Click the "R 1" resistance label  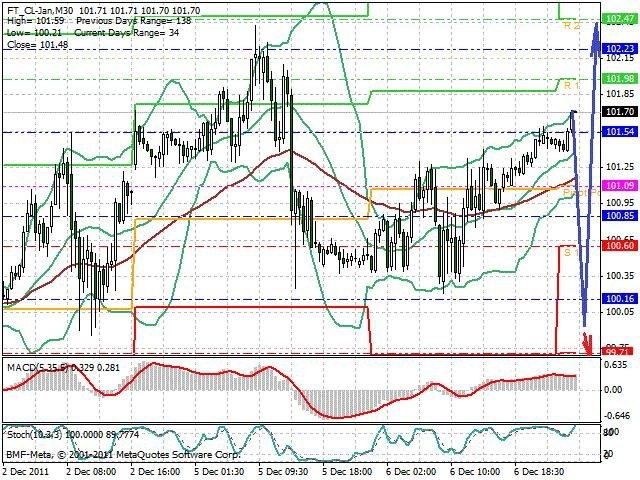click(x=572, y=85)
